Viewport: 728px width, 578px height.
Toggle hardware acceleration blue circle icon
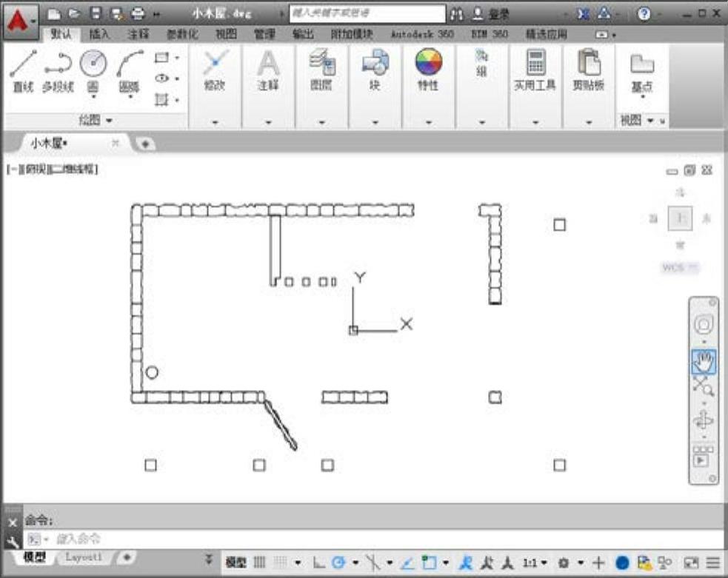click(x=622, y=562)
